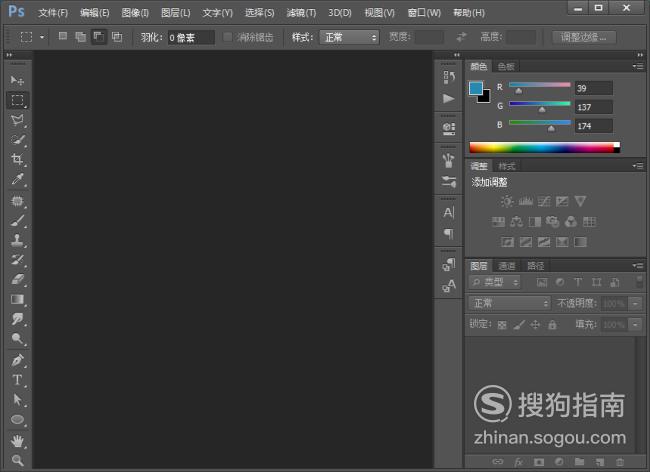Image resolution: width=650 pixels, height=472 pixels.
Task: Click the foreground color swatch
Action: [475, 88]
